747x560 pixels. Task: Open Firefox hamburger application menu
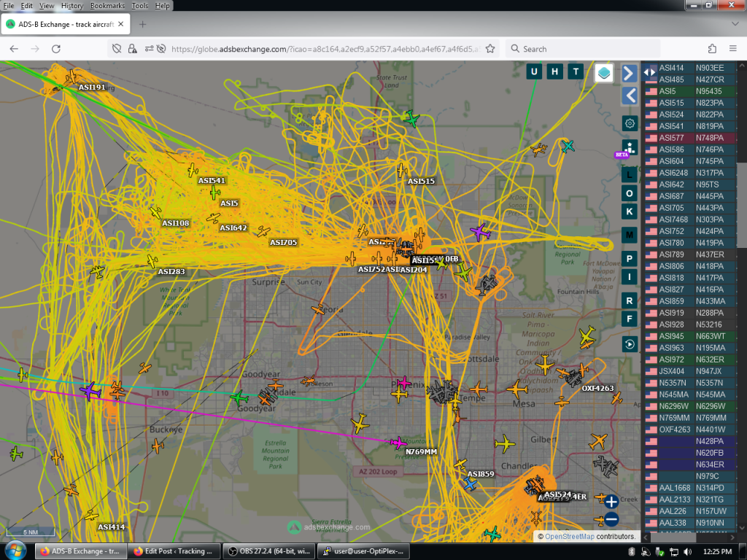tap(732, 49)
